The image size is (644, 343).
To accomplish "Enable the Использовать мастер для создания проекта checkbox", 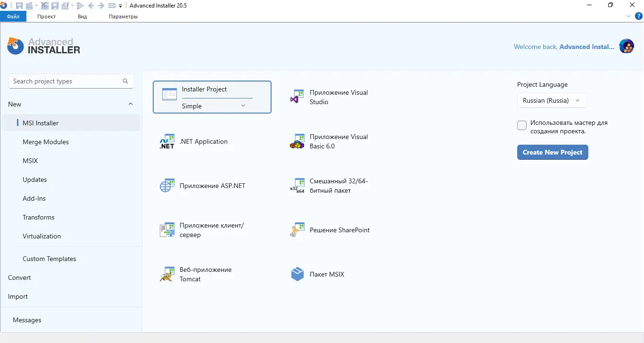I will [x=522, y=125].
